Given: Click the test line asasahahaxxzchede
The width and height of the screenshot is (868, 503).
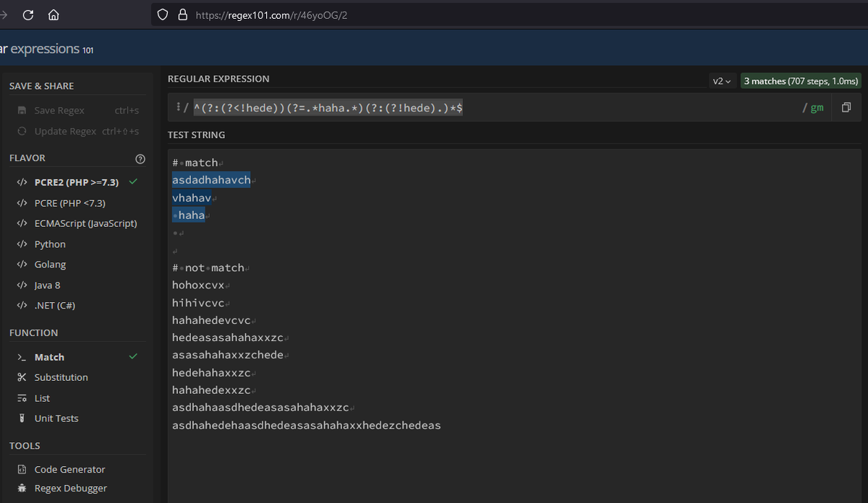Looking at the screenshot, I should pyautogui.click(x=228, y=356).
